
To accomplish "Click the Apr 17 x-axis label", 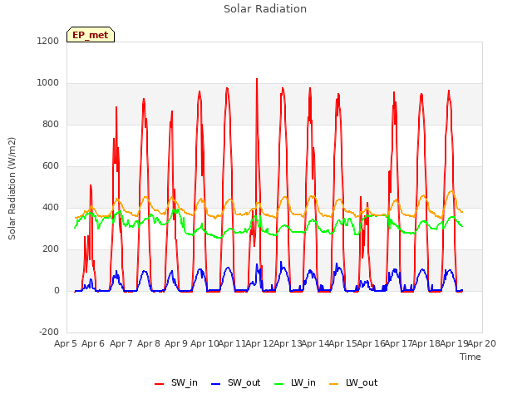I will [398, 343].
